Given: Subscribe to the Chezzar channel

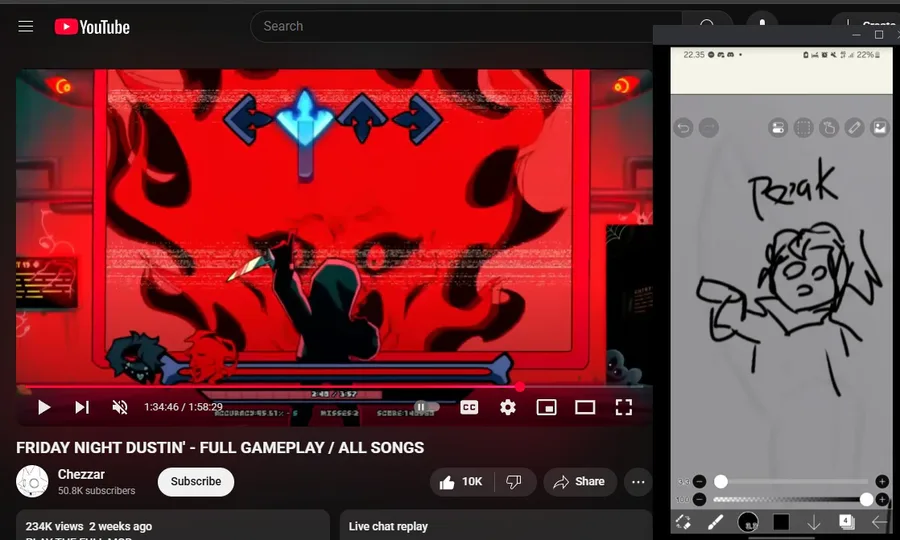Looking at the screenshot, I should pyautogui.click(x=196, y=481).
